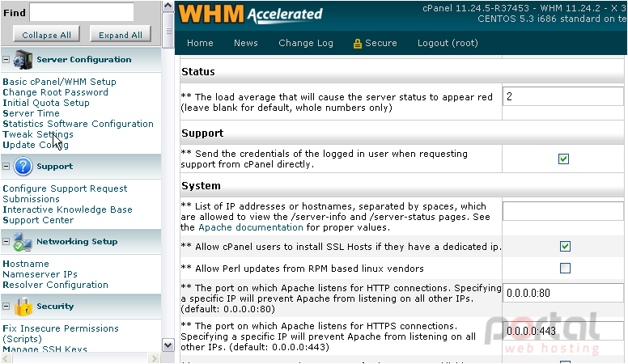This screenshot has width=628, height=364.
Task: Open Support Center link
Action: [x=38, y=220]
